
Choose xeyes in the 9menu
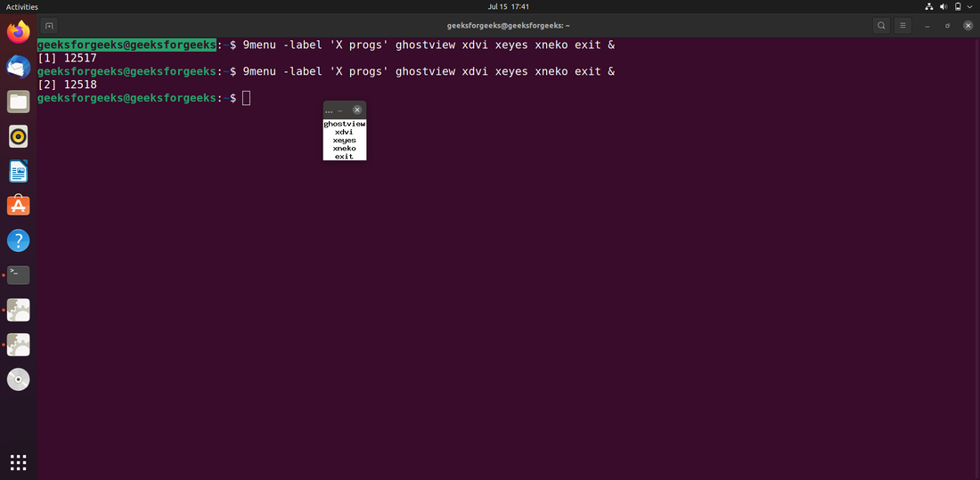pos(345,140)
